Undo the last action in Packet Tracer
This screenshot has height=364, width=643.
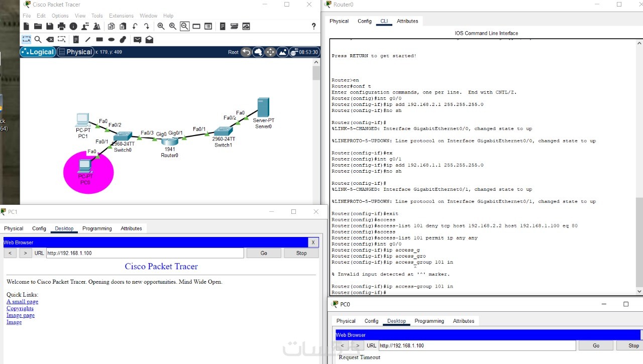coord(135,26)
